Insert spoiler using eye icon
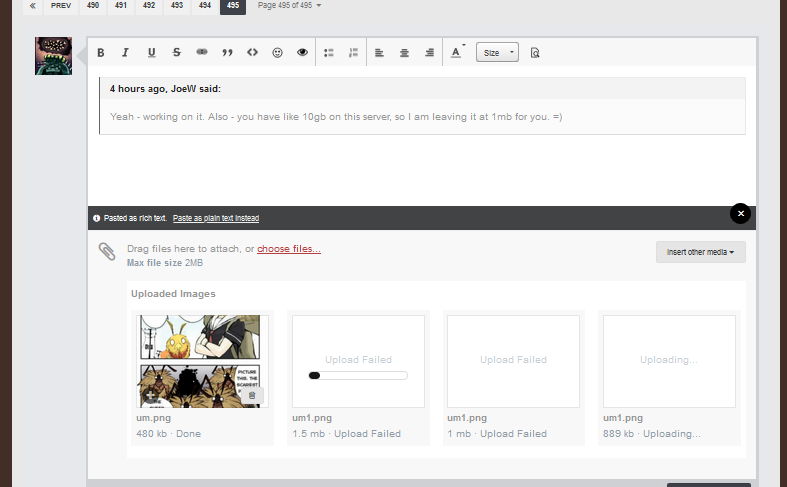The height and width of the screenshot is (487, 787). pyautogui.click(x=302, y=52)
